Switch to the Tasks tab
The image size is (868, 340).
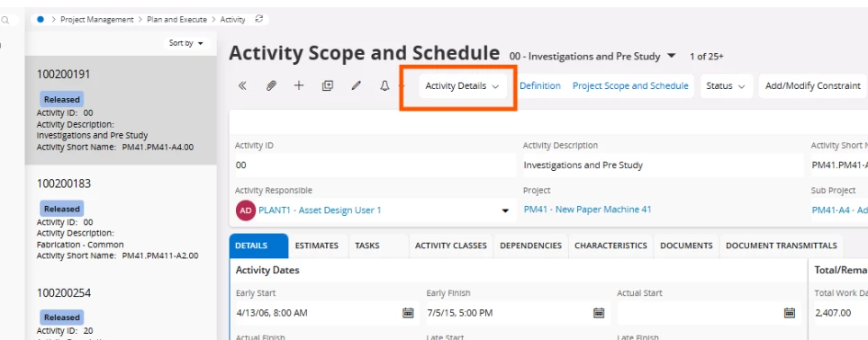367,246
